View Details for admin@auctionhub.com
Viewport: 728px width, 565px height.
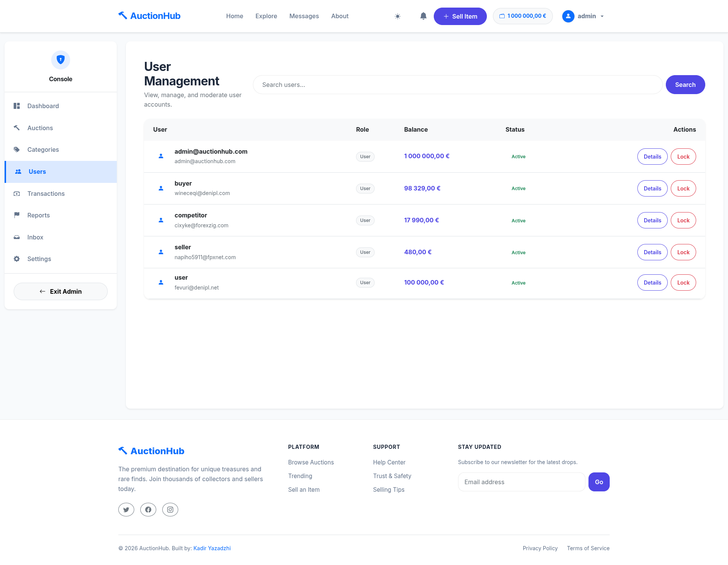tap(652, 156)
